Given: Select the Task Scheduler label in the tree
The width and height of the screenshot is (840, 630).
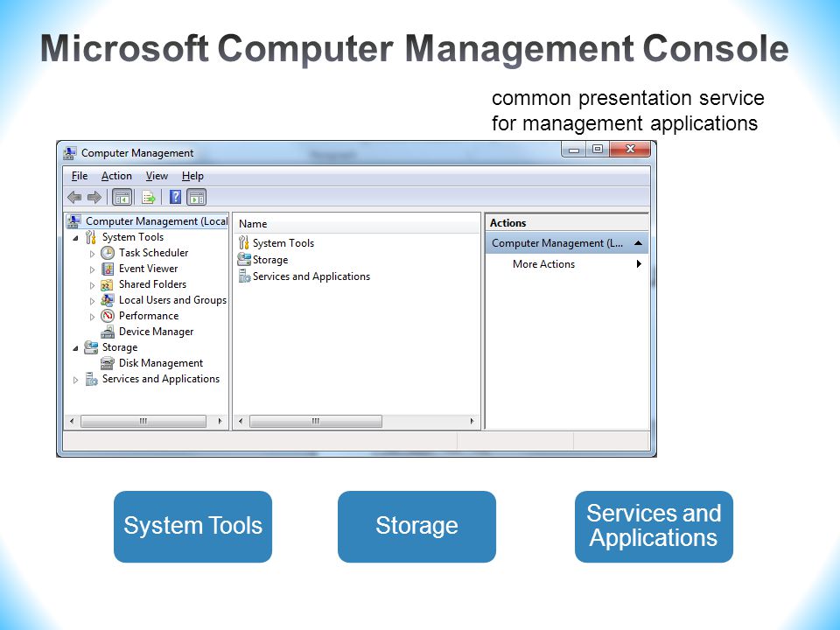Looking at the screenshot, I should [x=154, y=253].
